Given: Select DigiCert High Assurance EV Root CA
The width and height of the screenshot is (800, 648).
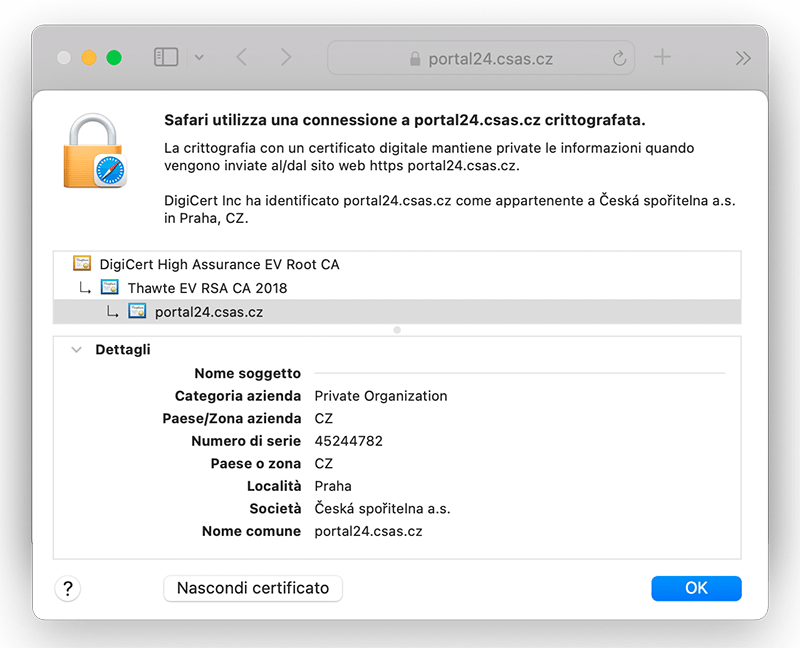Looking at the screenshot, I should (397, 264).
